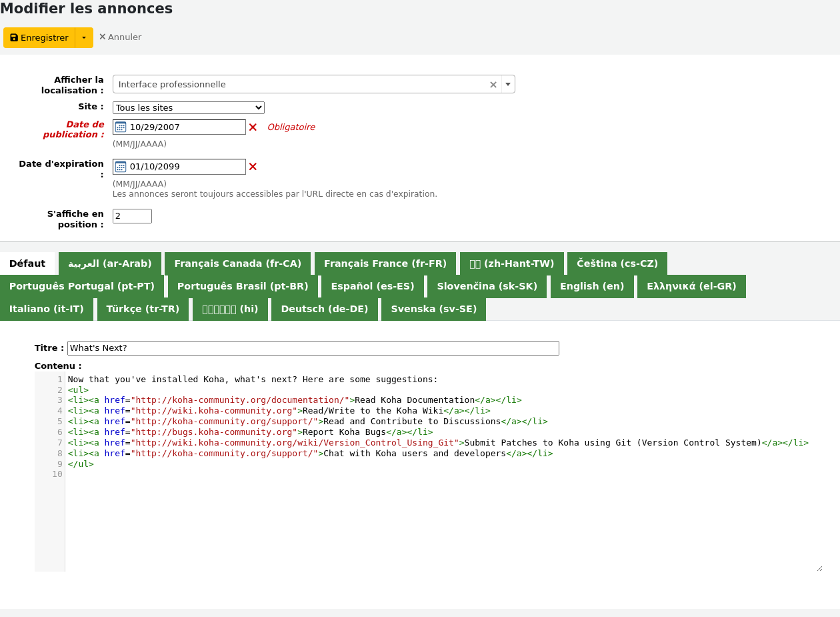Click calendar icon in publication date field

pos(121,127)
